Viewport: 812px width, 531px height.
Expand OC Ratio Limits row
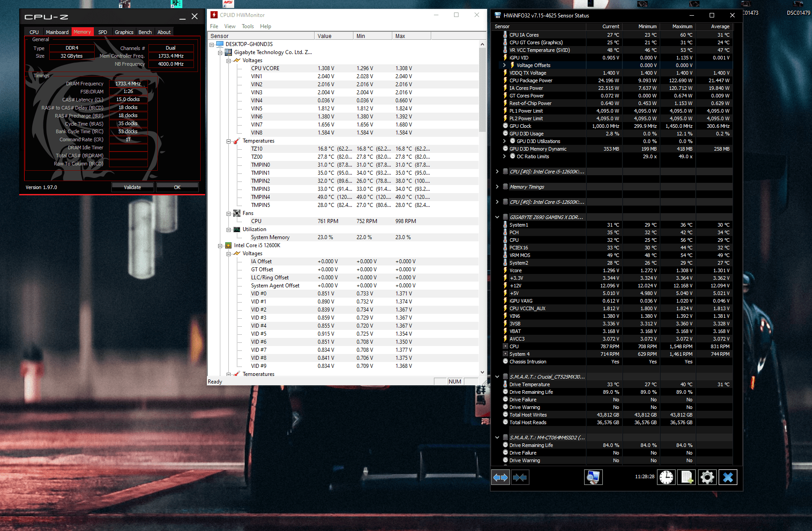[x=505, y=156]
